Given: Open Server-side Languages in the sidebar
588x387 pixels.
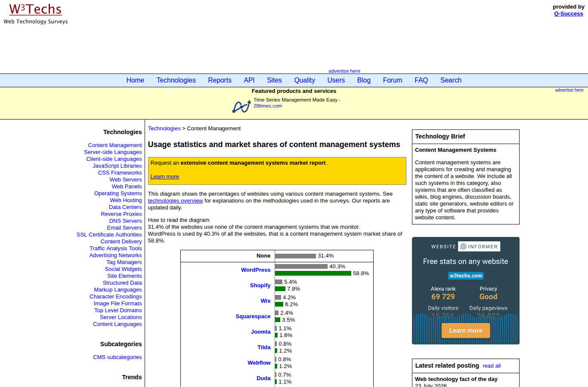Looking at the screenshot, I should click(113, 152).
